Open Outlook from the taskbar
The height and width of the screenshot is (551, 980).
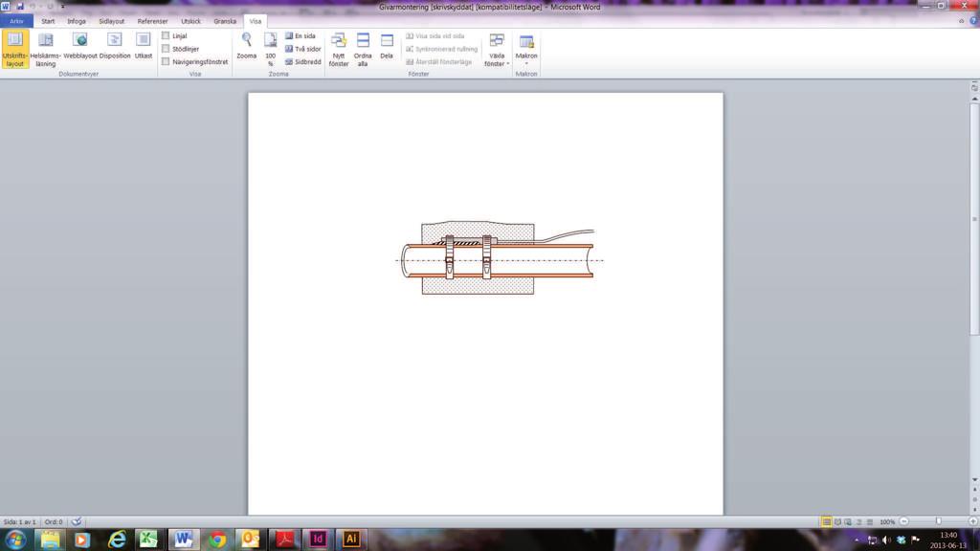pos(250,540)
